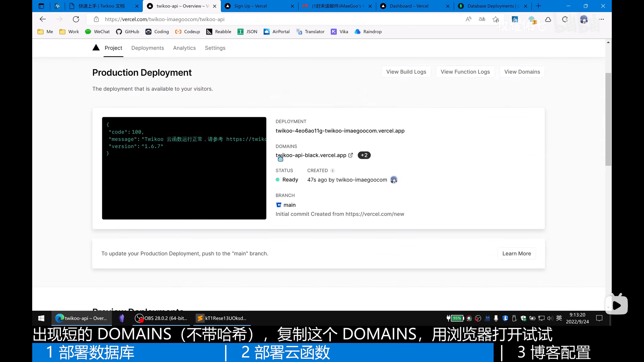Click the Analytics menu tab
The height and width of the screenshot is (362, 644).
184,48
